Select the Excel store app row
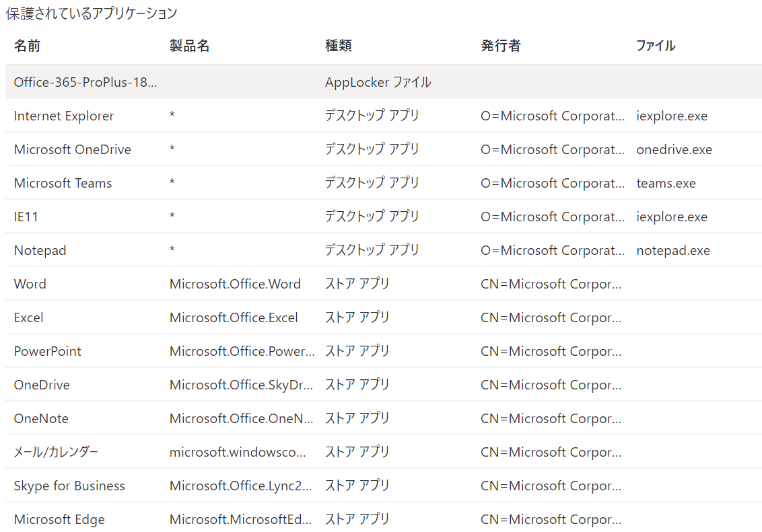 28,318
